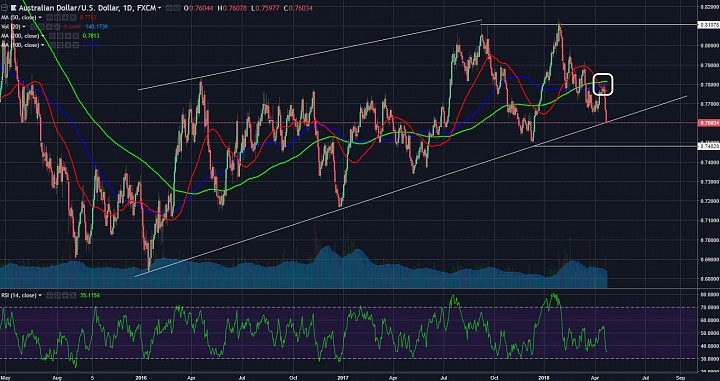
Task: Click the chart-type icon before the symbol name
Action: pos(13,8)
